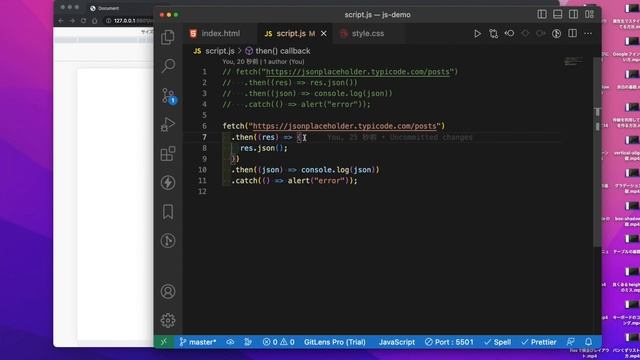This screenshot has height=360, width=640.
Task: Open jsonplaceholder URL on line 6
Action: [344, 126]
